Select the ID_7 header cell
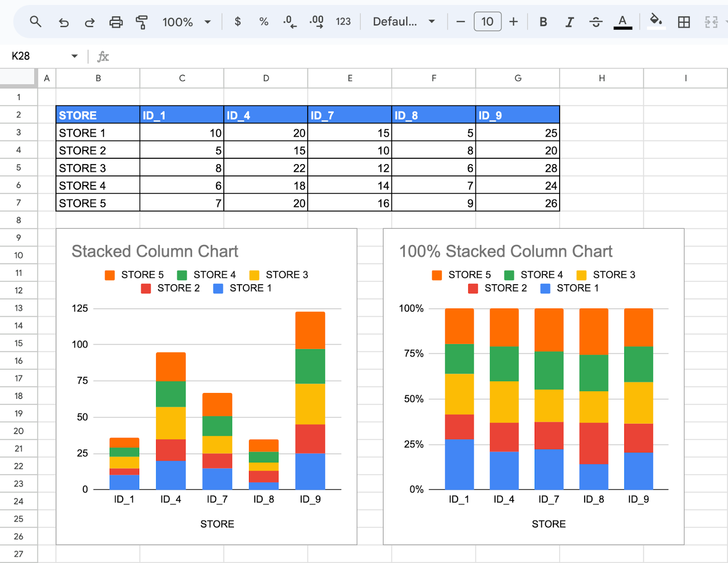The width and height of the screenshot is (728, 563). tap(350, 115)
